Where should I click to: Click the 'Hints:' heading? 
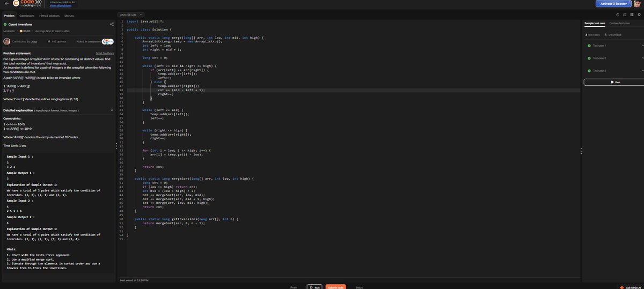[x=11, y=249]
